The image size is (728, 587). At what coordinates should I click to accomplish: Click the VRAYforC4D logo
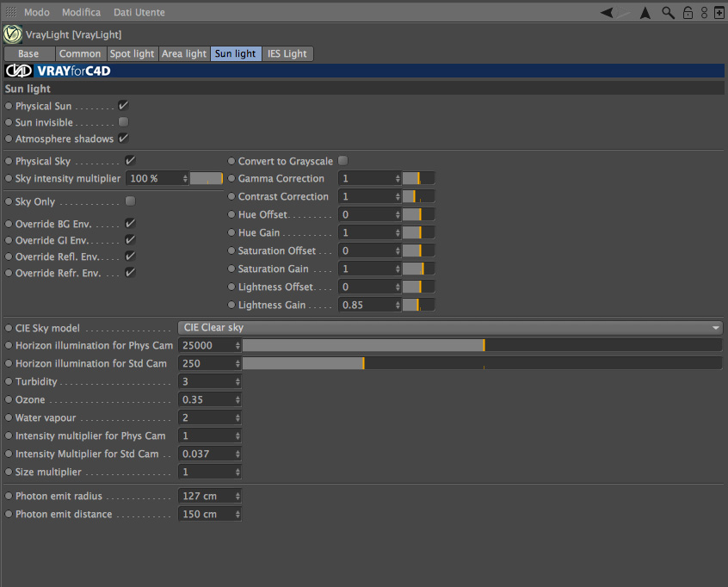[x=58, y=71]
